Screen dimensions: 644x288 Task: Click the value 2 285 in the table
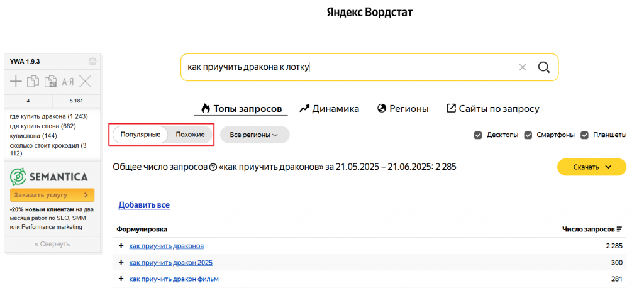click(614, 246)
